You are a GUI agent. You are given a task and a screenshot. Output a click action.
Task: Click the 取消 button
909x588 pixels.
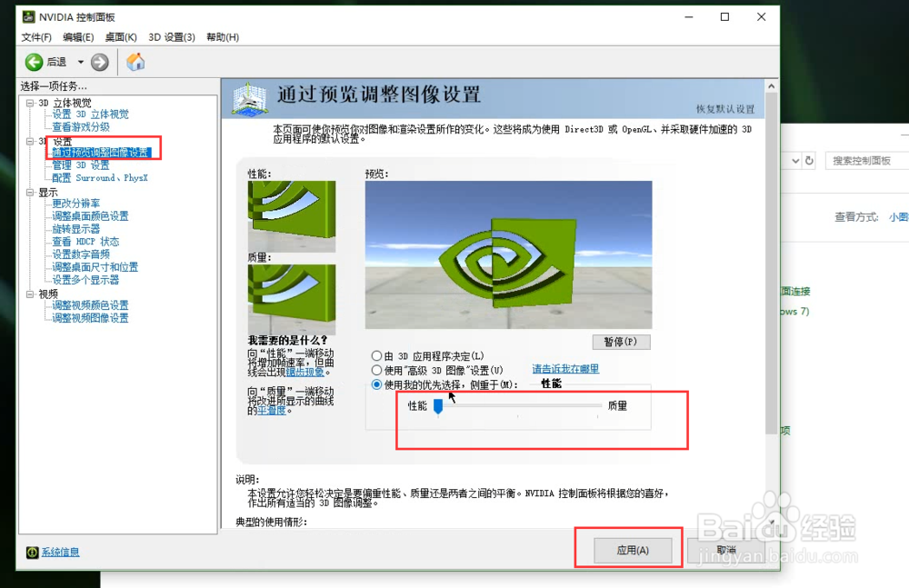click(726, 551)
